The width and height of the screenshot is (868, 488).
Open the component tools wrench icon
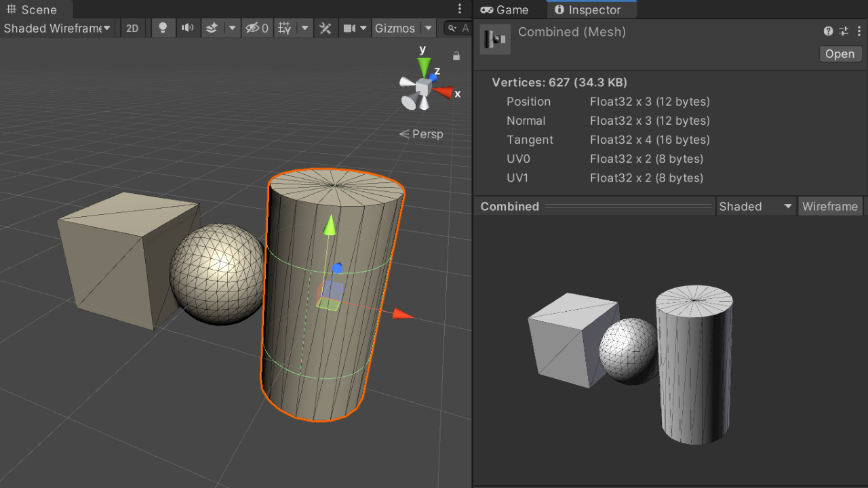325,28
